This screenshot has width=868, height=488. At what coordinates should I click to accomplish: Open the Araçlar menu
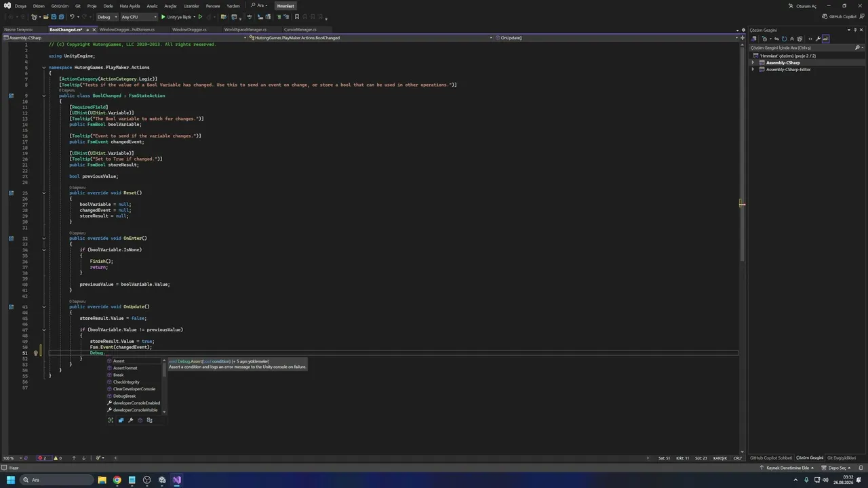pyautogui.click(x=170, y=5)
